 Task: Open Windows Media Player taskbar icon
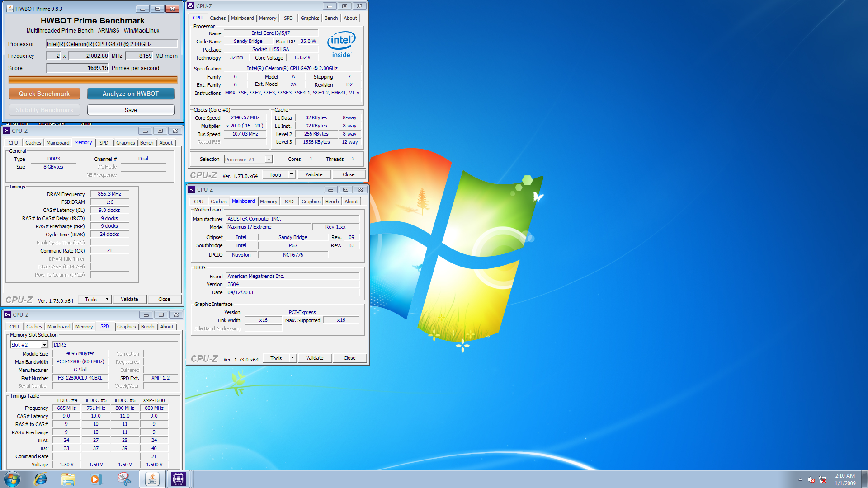pos(95,479)
